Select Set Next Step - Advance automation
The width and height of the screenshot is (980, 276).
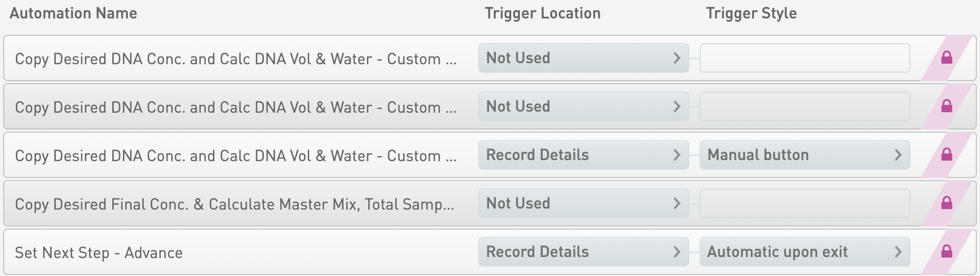point(99,253)
